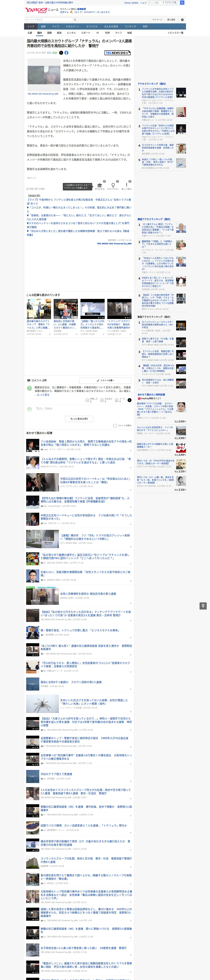Open the article comment count bubble
This screenshot has width=210, height=980.
click(x=49, y=53)
